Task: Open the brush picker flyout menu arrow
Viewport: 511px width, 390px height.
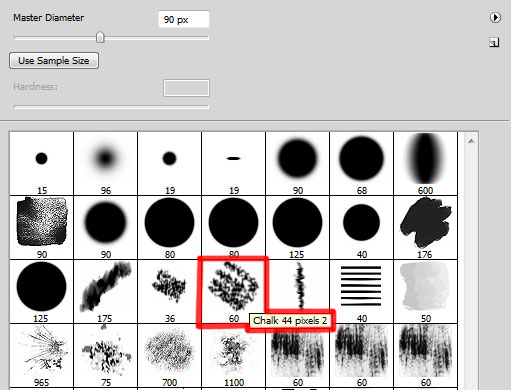Action: coord(495,17)
